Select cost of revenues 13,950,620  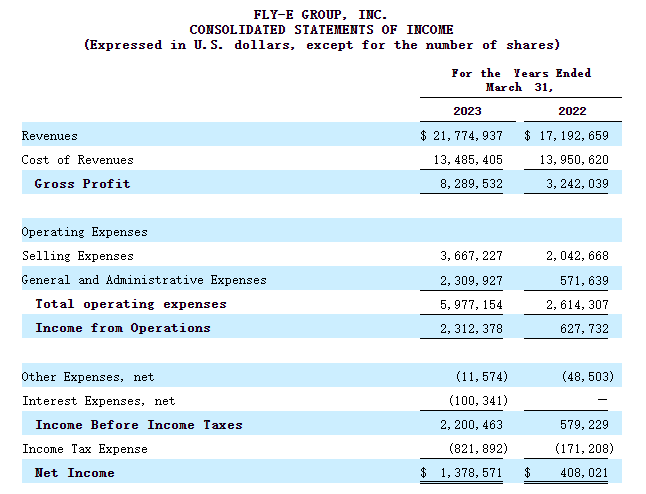(574, 160)
